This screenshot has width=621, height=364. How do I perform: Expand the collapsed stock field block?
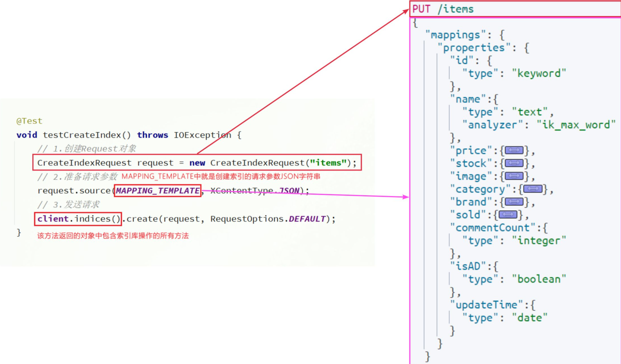(514, 163)
